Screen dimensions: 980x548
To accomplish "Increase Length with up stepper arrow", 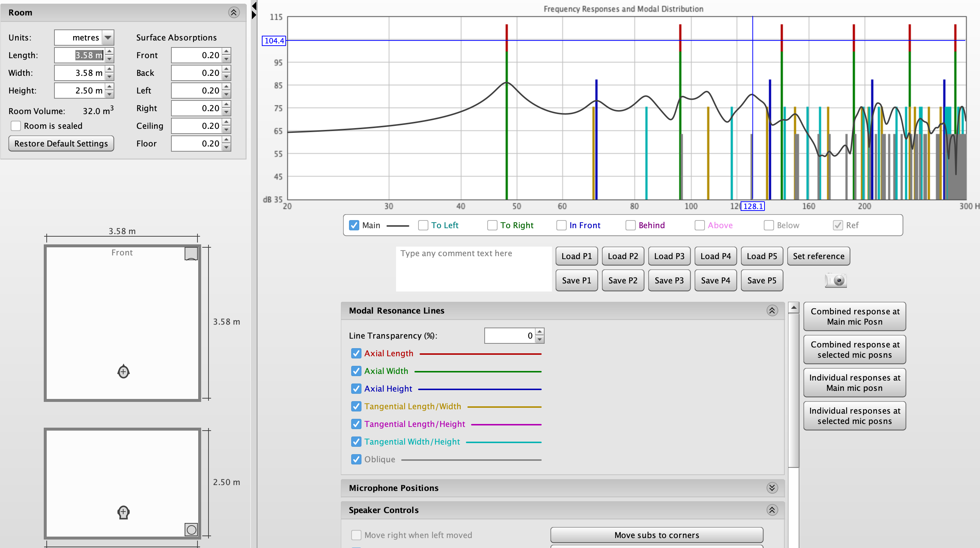I will [110, 52].
